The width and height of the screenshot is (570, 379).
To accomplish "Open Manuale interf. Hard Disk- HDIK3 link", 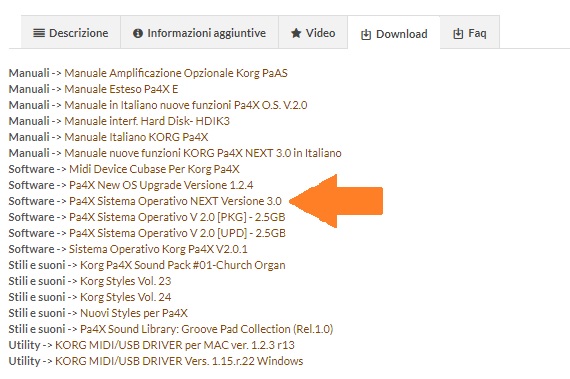I will pyautogui.click(x=147, y=121).
